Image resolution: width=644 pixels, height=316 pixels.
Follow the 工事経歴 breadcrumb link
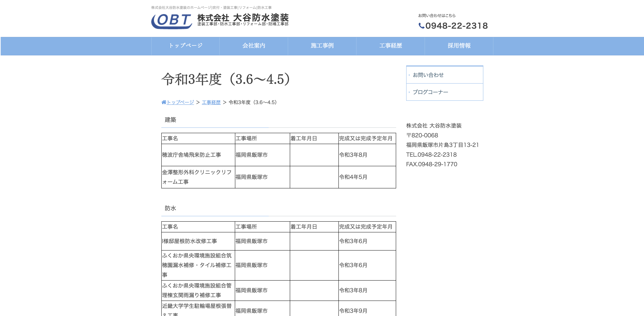(x=211, y=102)
